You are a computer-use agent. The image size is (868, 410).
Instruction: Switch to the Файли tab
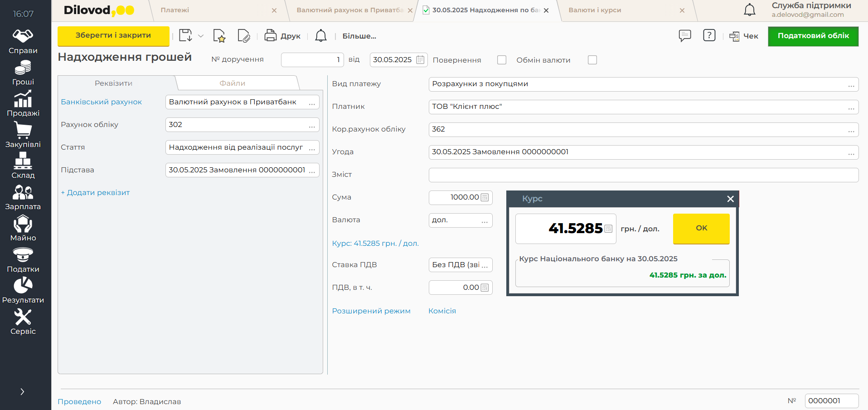click(x=232, y=83)
